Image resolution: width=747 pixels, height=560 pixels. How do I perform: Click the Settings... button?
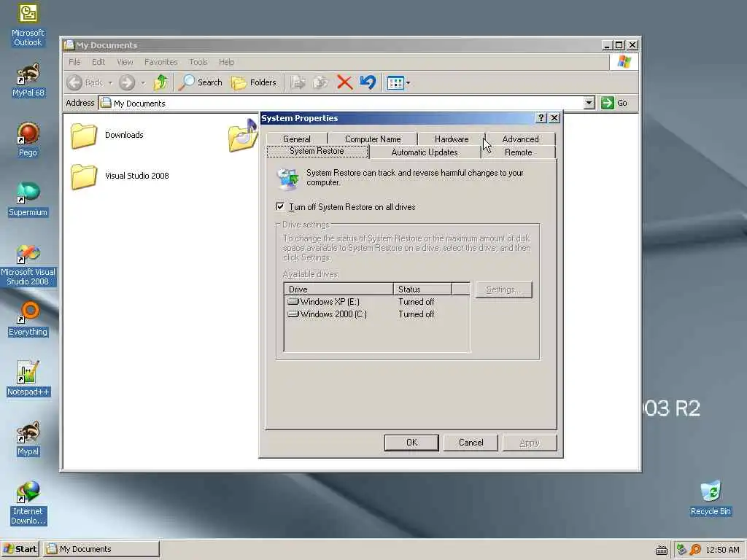click(x=503, y=289)
